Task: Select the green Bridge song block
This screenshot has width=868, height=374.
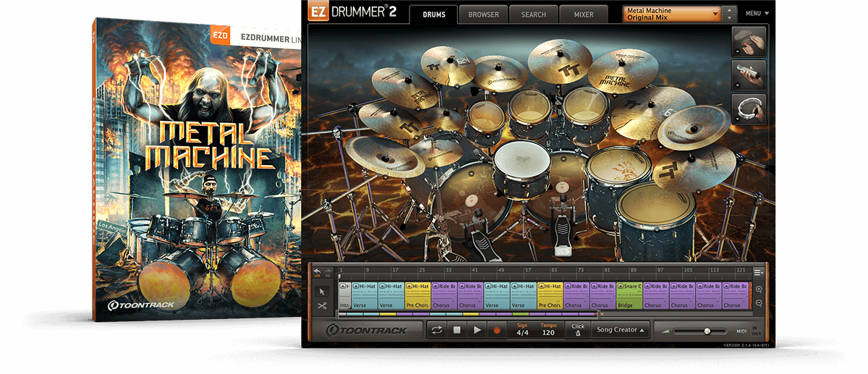Action: [626, 296]
